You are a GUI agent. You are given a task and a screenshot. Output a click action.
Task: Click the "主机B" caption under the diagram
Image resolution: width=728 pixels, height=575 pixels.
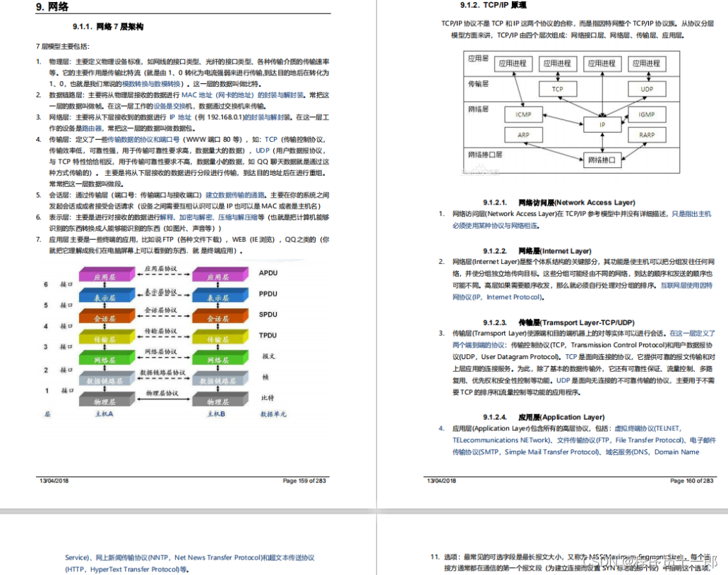(x=216, y=413)
